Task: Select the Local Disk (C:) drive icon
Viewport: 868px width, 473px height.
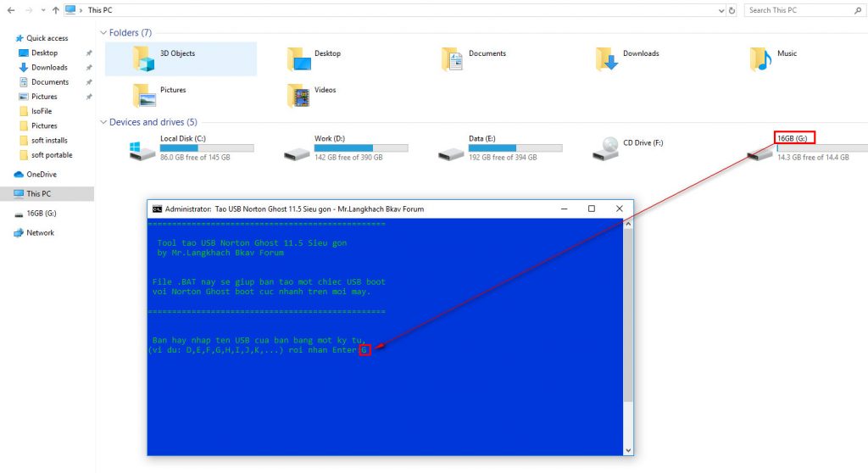Action: click(x=142, y=150)
